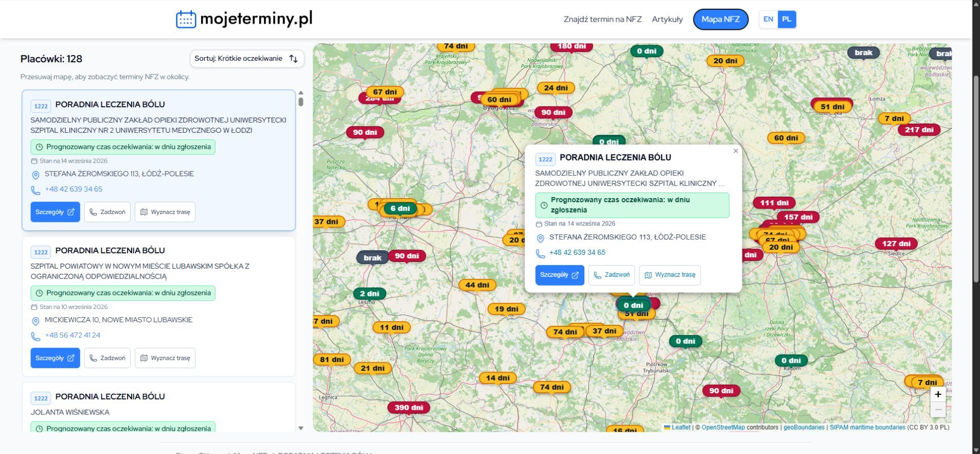Click the list scrollbar down arrow
Image resolution: width=980 pixels, height=454 pixels.
pos(301,428)
